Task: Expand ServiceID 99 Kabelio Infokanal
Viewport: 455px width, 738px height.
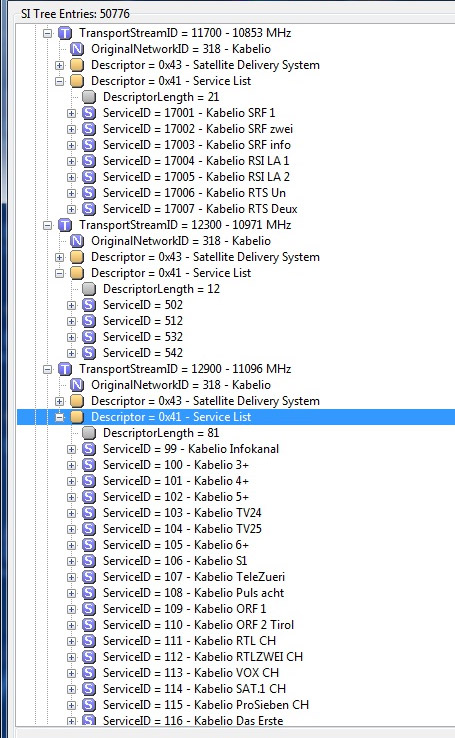Action: click(72, 449)
